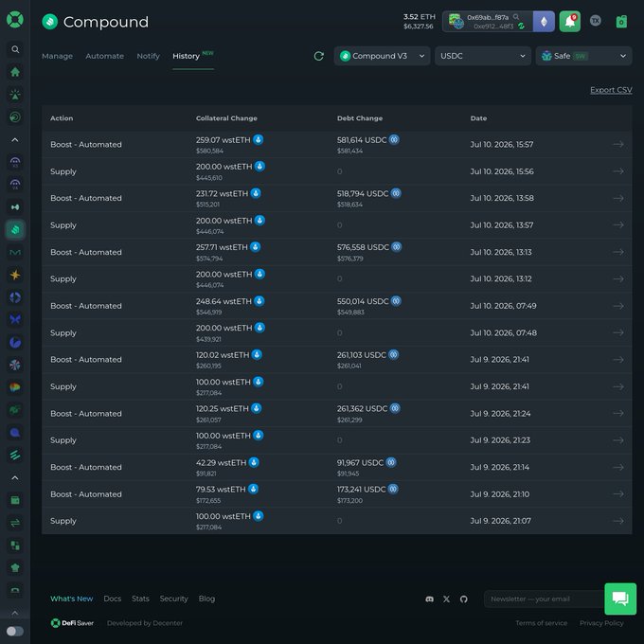This screenshot has height=644, width=644.
Task: Open the Safe wallet type dropdown
Action: tap(583, 56)
